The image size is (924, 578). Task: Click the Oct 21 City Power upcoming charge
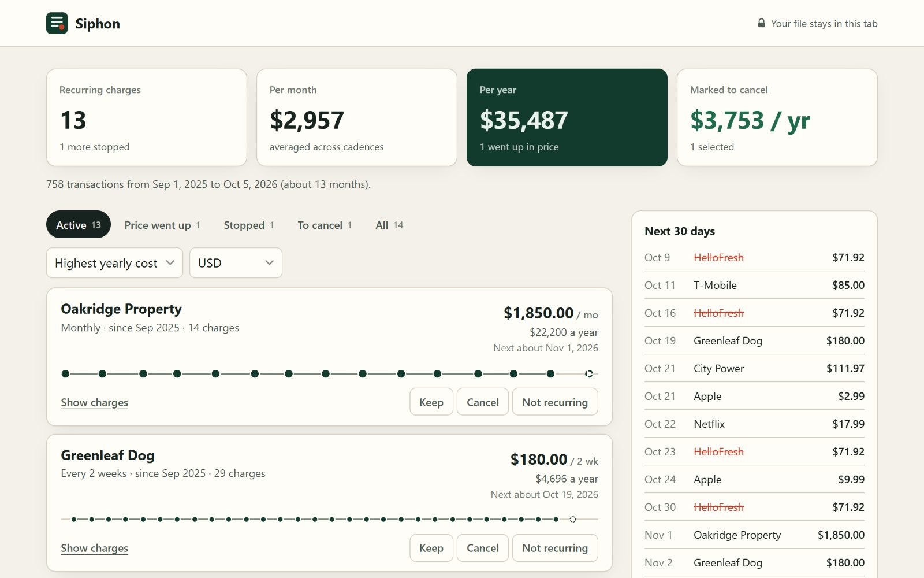pos(754,368)
